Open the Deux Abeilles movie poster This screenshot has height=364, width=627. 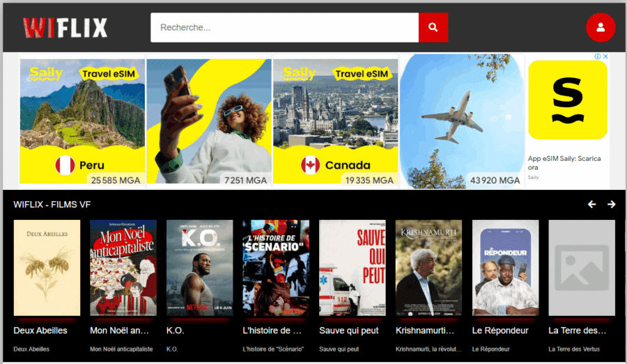tap(47, 268)
